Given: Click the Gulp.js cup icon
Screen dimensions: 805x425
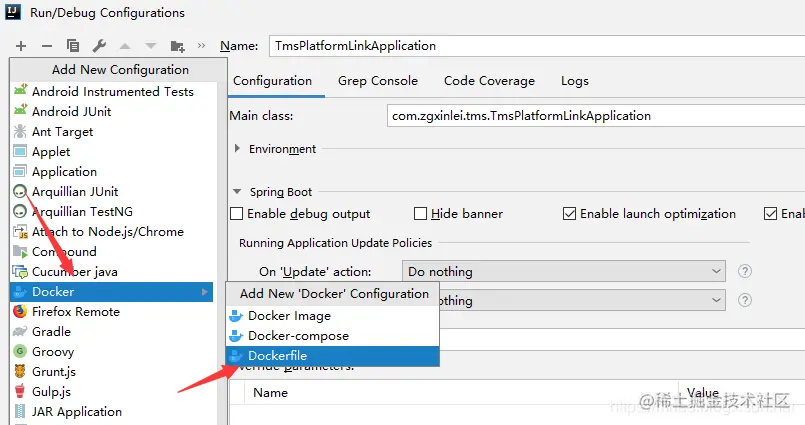Looking at the screenshot, I should point(20,391).
